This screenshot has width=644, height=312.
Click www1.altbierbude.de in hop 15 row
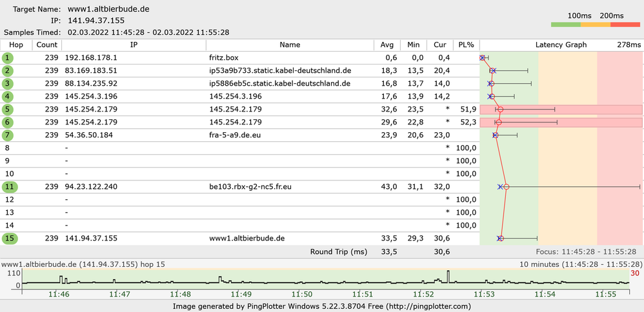click(247, 238)
